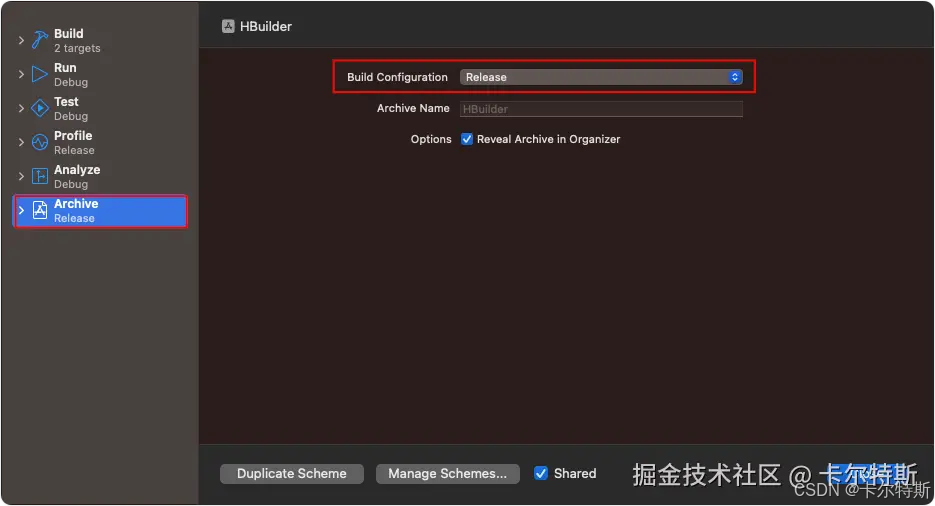Click the Reveal Archive in Organizer text

coord(549,139)
